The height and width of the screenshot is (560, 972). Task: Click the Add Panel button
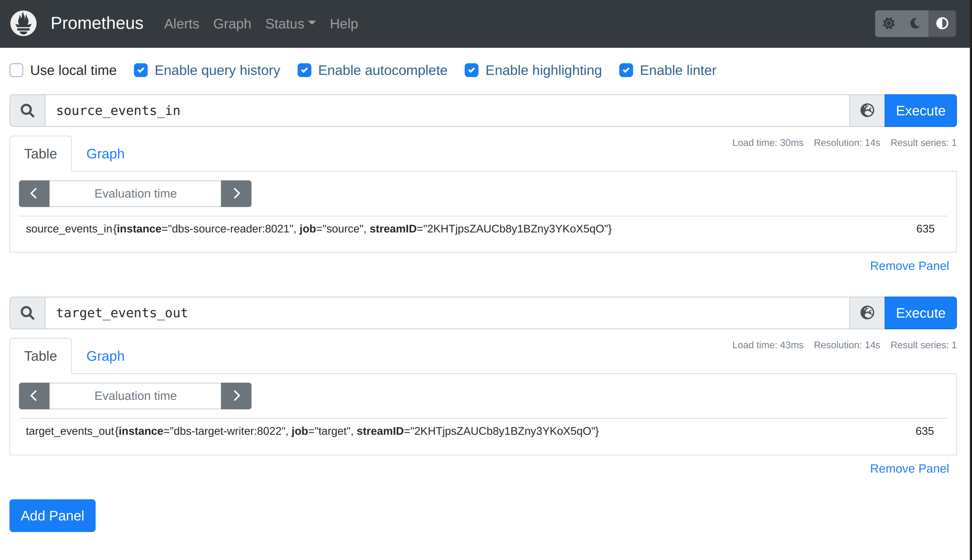click(52, 515)
